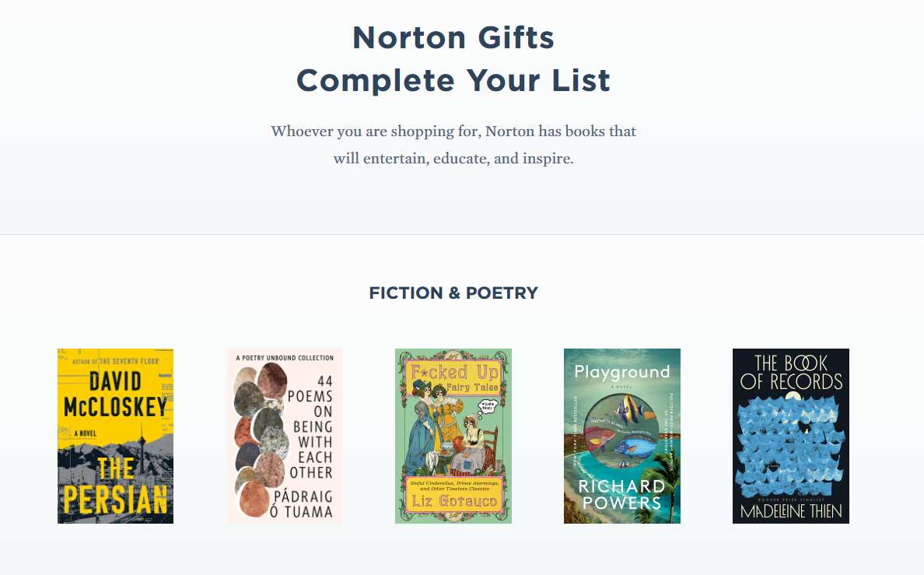Click the Fiction & Poetry section heading
Screen dimensions: 924x575
coord(453,293)
